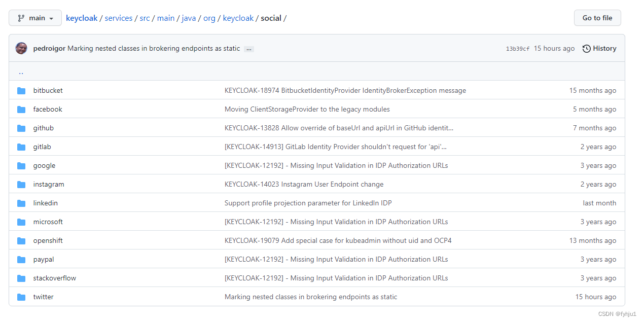
Task: Click pedroigor's avatar image
Action: coord(21,48)
